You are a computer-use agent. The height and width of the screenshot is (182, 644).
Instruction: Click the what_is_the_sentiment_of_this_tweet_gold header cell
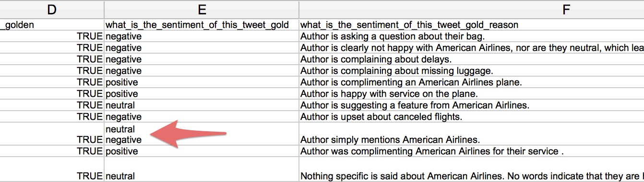[x=202, y=25]
